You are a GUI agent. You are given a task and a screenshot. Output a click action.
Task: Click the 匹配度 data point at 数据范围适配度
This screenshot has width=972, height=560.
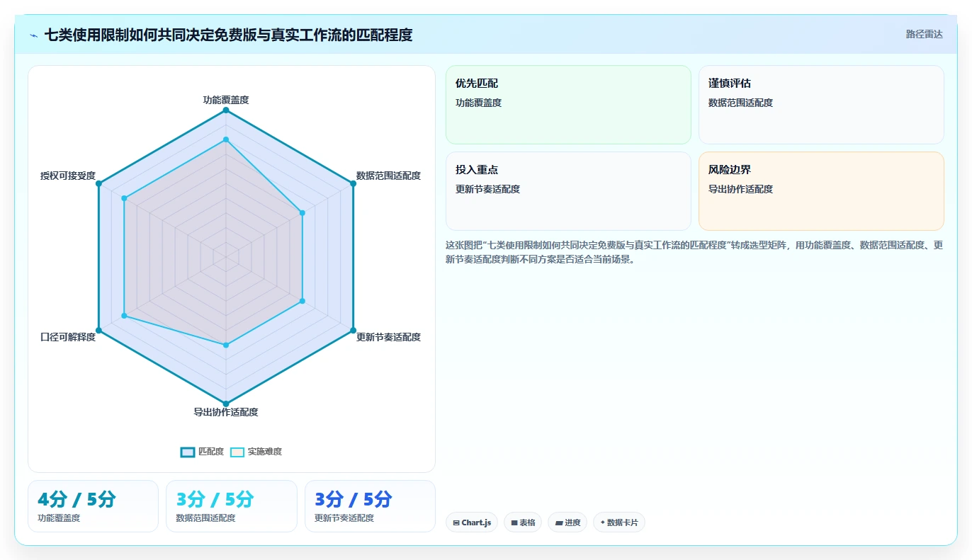(x=354, y=183)
